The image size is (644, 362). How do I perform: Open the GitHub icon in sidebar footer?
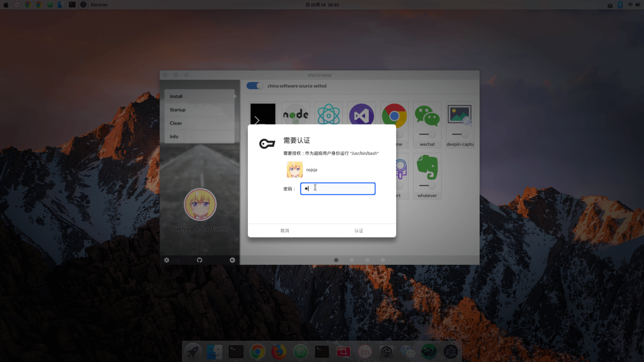199,260
